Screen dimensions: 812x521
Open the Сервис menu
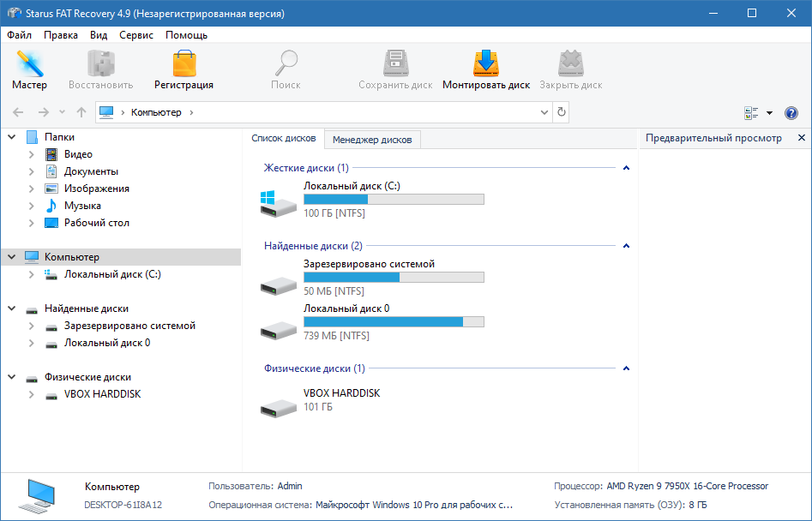(x=136, y=35)
